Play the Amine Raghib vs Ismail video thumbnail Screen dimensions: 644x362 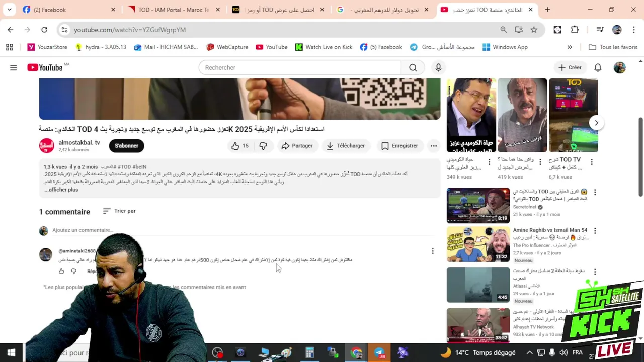coord(478,244)
